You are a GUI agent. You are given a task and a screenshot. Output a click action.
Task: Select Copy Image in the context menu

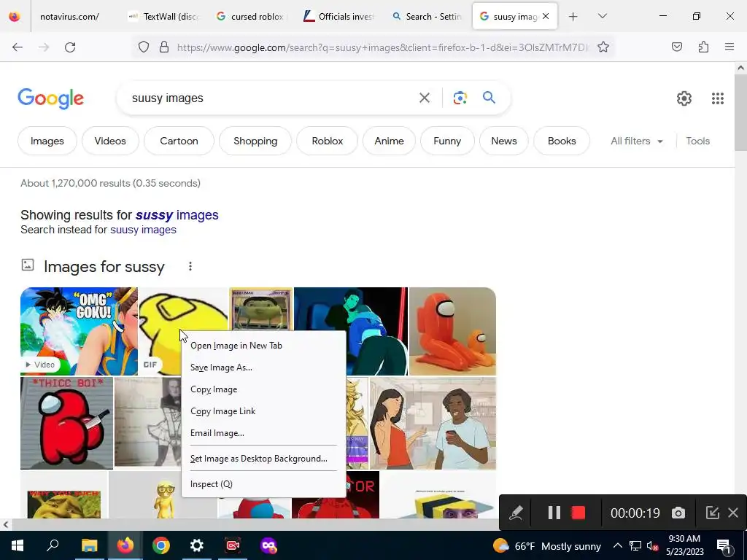[x=263, y=389]
